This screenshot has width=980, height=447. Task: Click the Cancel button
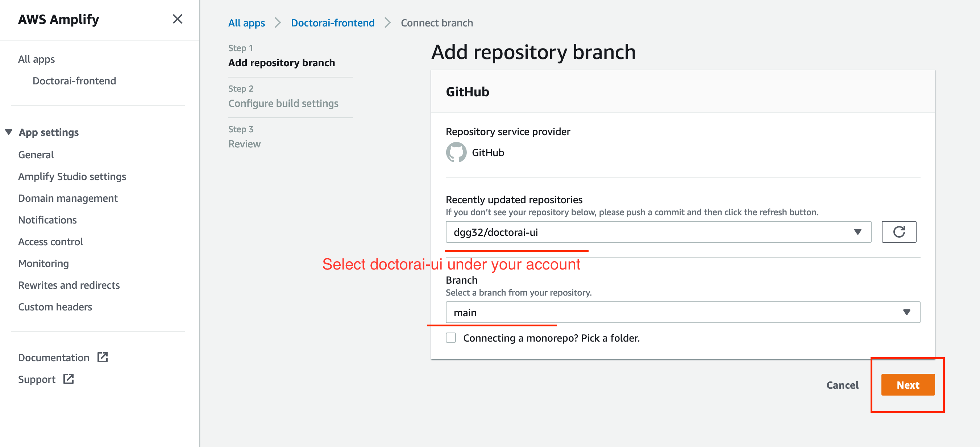coord(842,385)
